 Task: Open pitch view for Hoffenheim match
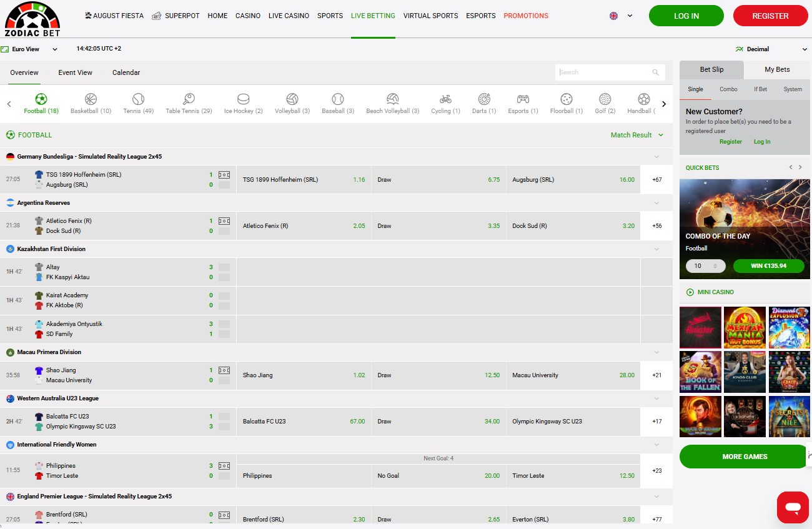point(224,175)
